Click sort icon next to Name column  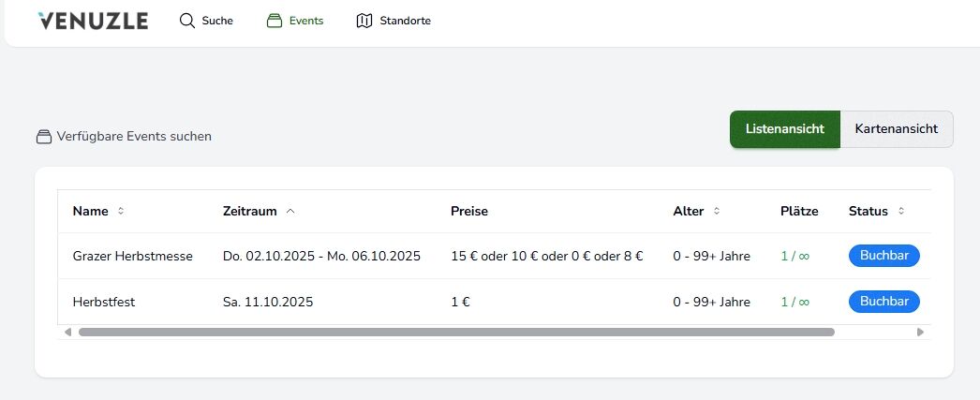pos(121,212)
